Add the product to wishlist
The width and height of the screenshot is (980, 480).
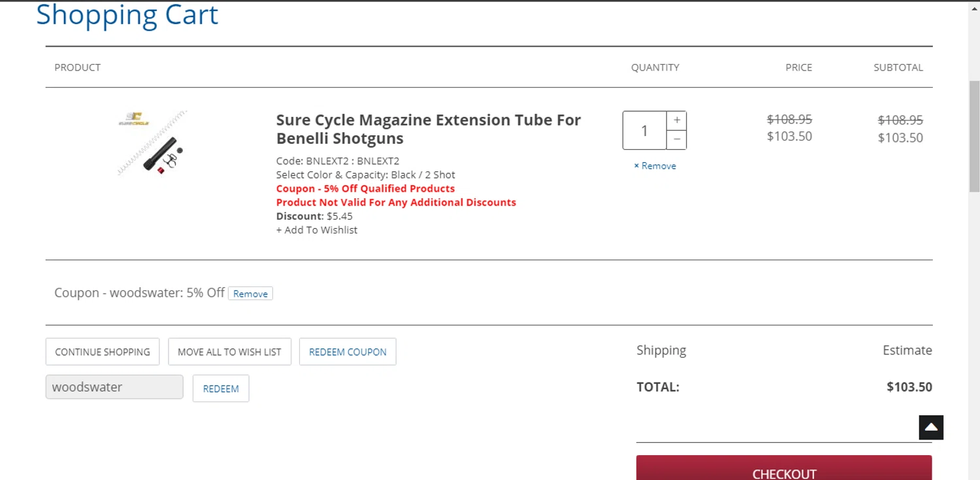pyautogui.click(x=317, y=230)
